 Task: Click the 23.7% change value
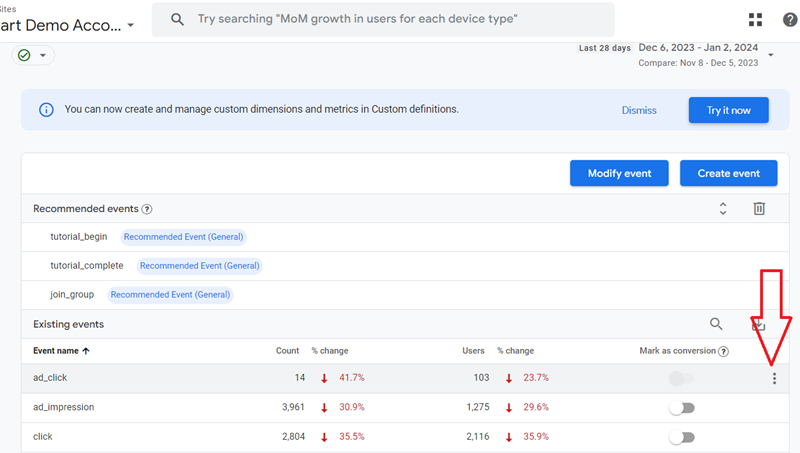(x=536, y=378)
